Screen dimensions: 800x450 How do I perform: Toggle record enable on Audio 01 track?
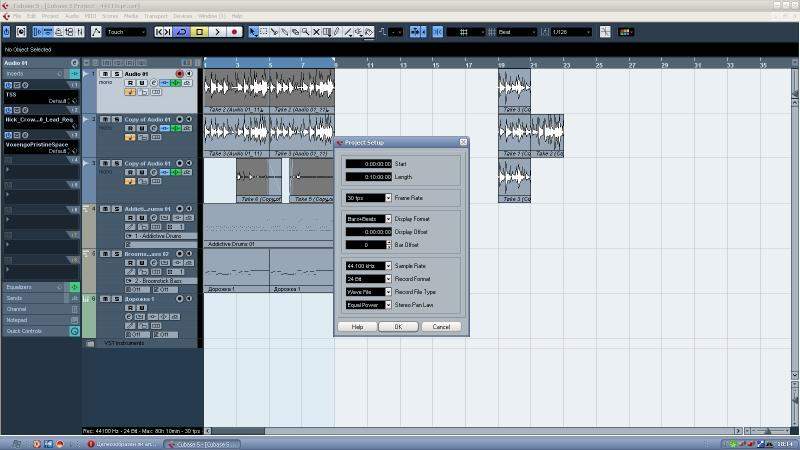(180, 74)
